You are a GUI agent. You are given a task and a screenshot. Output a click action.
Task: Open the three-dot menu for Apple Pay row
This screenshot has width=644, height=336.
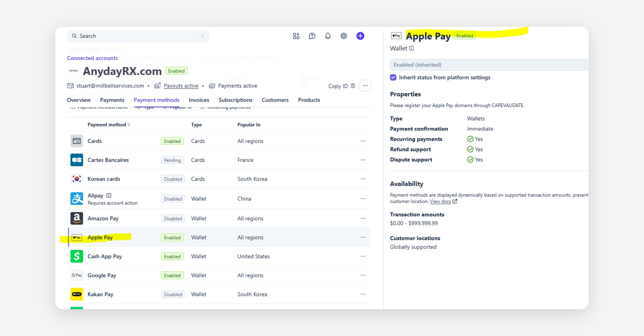click(363, 237)
